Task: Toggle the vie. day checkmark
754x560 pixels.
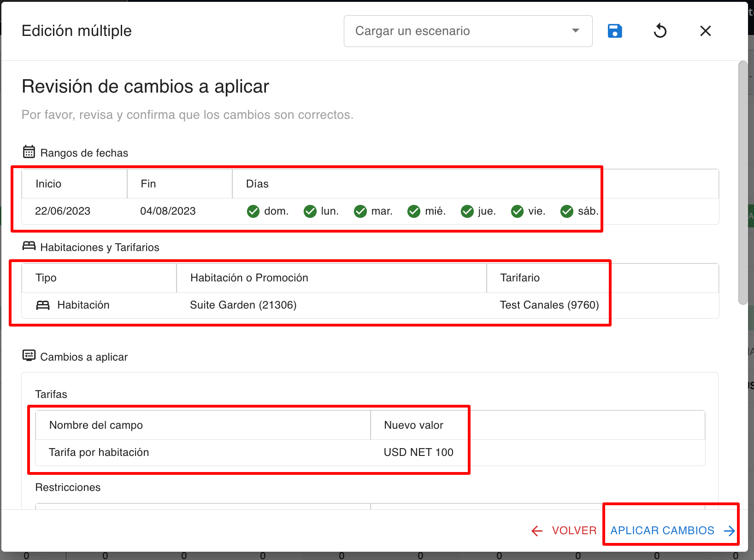Action: click(x=517, y=211)
